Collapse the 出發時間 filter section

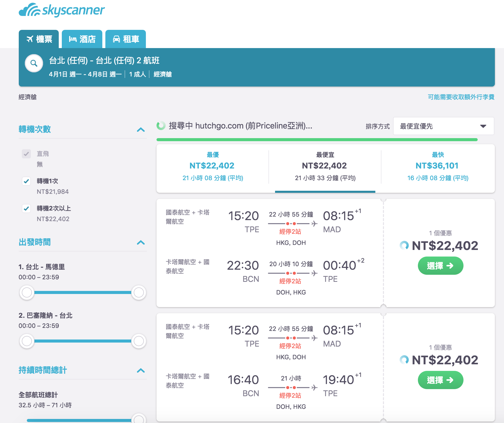click(x=141, y=243)
